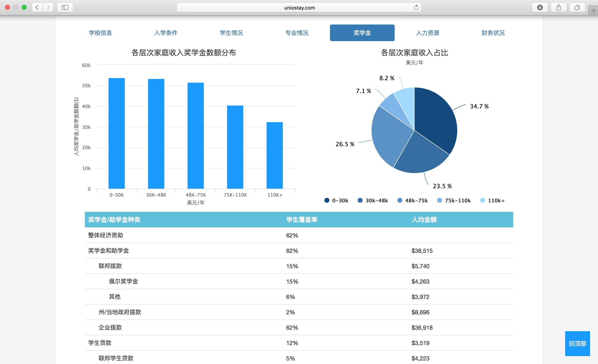Click the 人均金额 column header
Viewport: 598px width, 364px height.
(424, 220)
